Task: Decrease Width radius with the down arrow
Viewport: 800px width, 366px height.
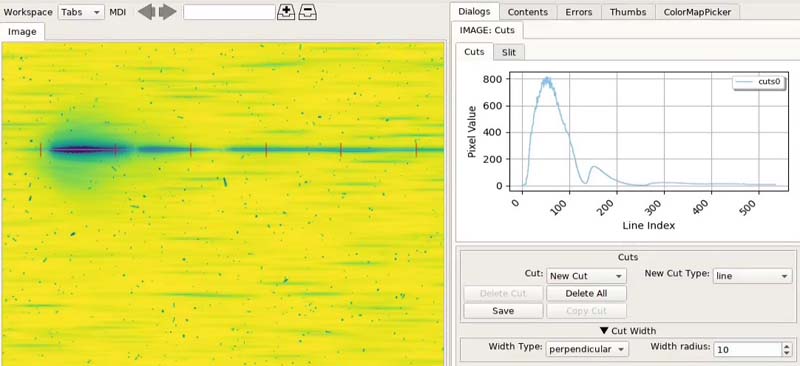Action: pos(786,353)
